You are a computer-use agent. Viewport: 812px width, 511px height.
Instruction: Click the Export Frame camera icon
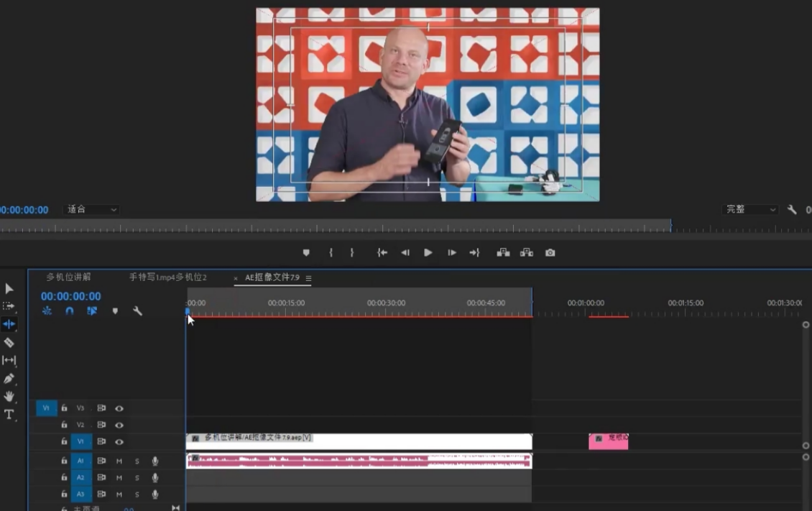(x=550, y=253)
